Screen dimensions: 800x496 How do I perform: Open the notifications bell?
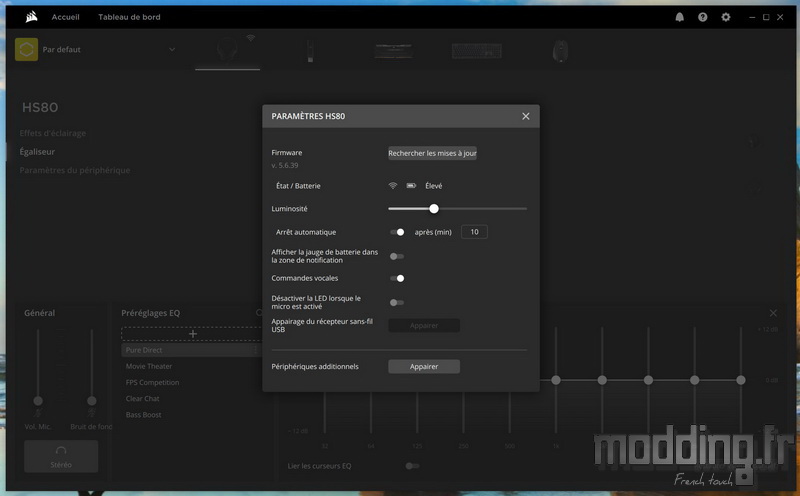point(680,17)
